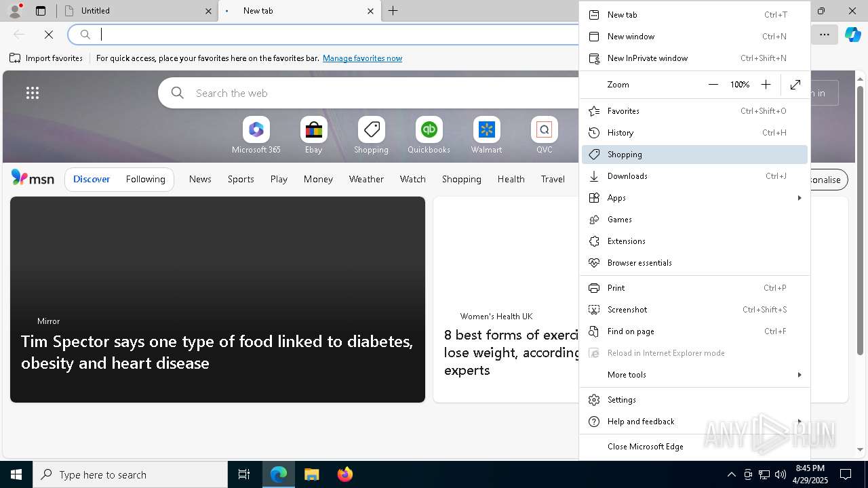The height and width of the screenshot is (488, 868).
Task: Open the Sports category
Action: coord(241,179)
